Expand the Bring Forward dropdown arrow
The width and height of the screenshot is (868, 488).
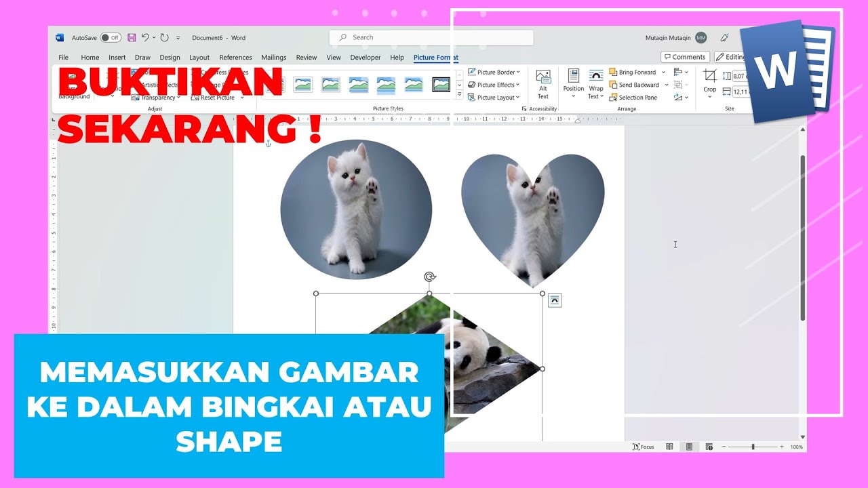[663, 72]
